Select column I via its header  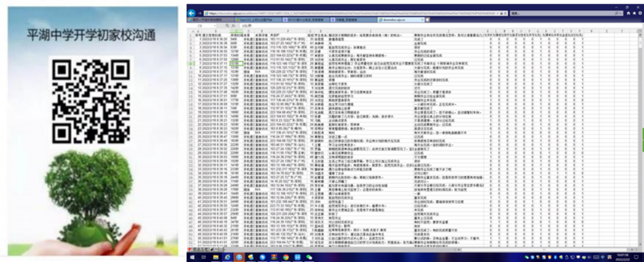[371, 31]
